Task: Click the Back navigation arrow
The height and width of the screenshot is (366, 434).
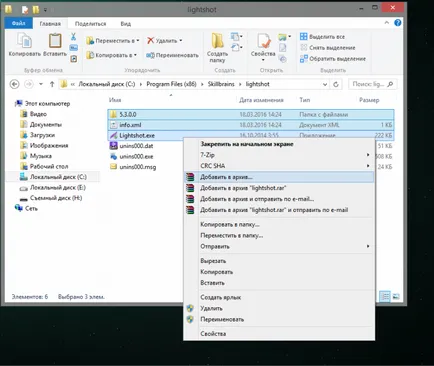Action: (x=14, y=84)
